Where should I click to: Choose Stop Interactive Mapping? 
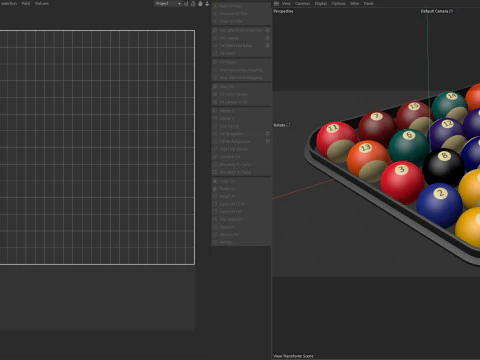pos(241,78)
